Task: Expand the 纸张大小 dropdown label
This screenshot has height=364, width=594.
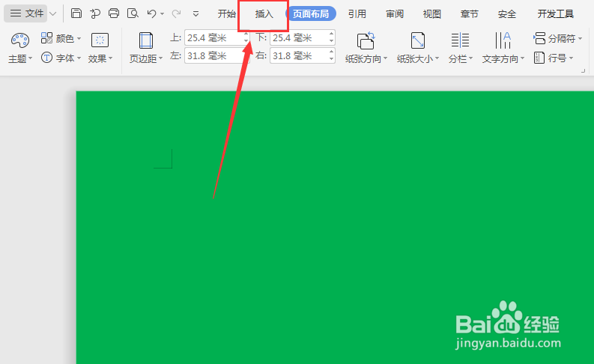Action: pyautogui.click(x=418, y=59)
